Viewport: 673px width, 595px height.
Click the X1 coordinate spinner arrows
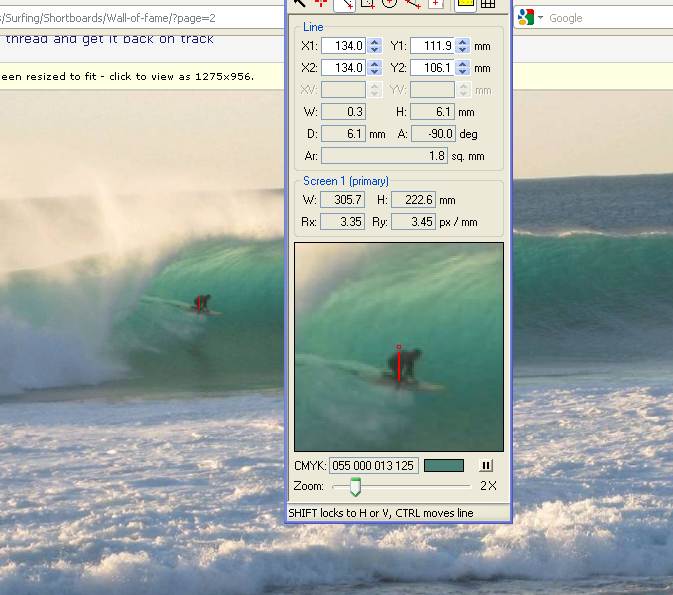coord(375,46)
